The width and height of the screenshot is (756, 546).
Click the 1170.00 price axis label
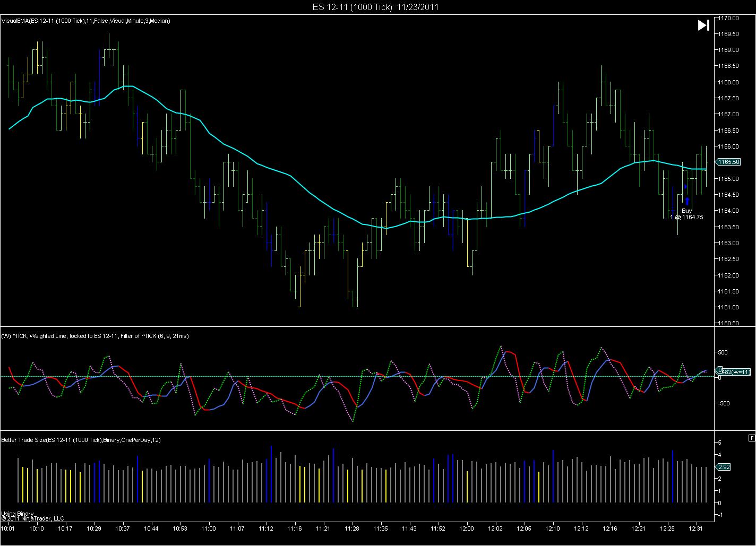[728, 18]
